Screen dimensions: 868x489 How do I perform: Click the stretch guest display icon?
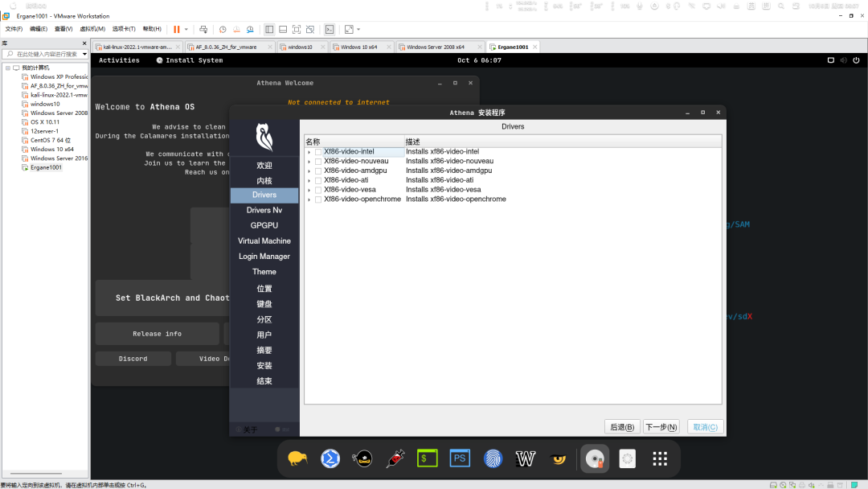(349, 29)
